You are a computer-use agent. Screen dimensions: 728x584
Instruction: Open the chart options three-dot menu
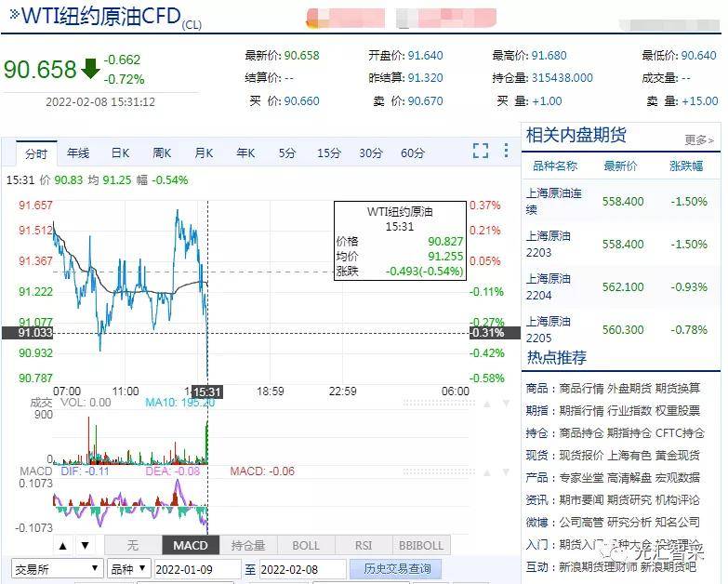(506, 151)
